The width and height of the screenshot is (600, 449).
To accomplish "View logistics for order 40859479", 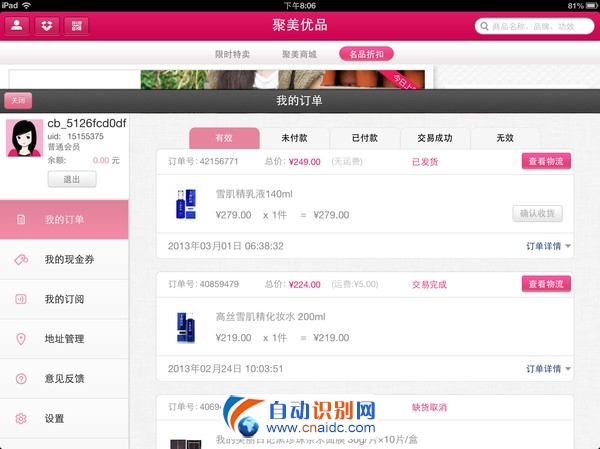I will click(546, 284).
